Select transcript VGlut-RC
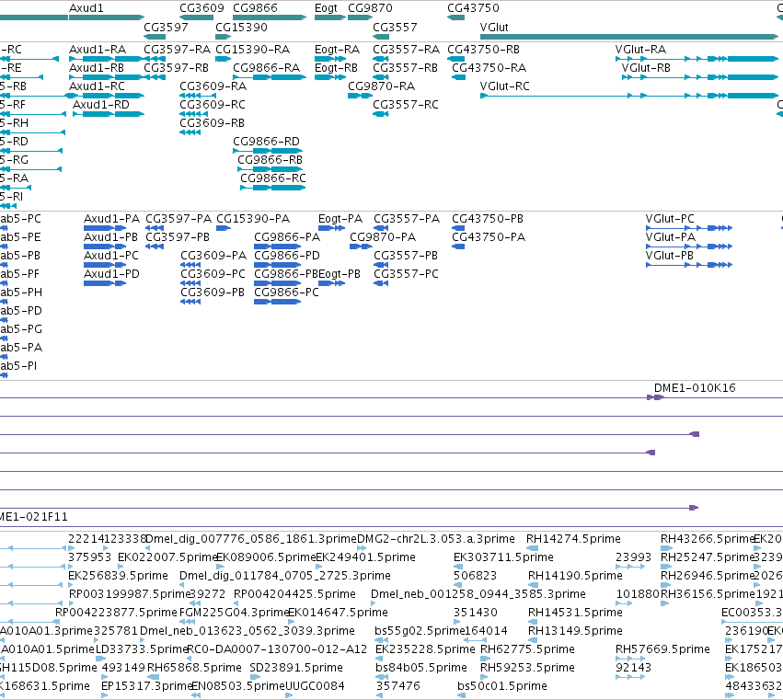783x700 pixels. pos(504,86)
